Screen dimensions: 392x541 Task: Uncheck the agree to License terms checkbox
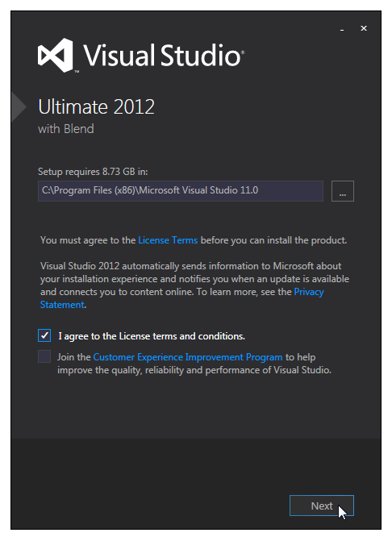click(x=44, y=335)
